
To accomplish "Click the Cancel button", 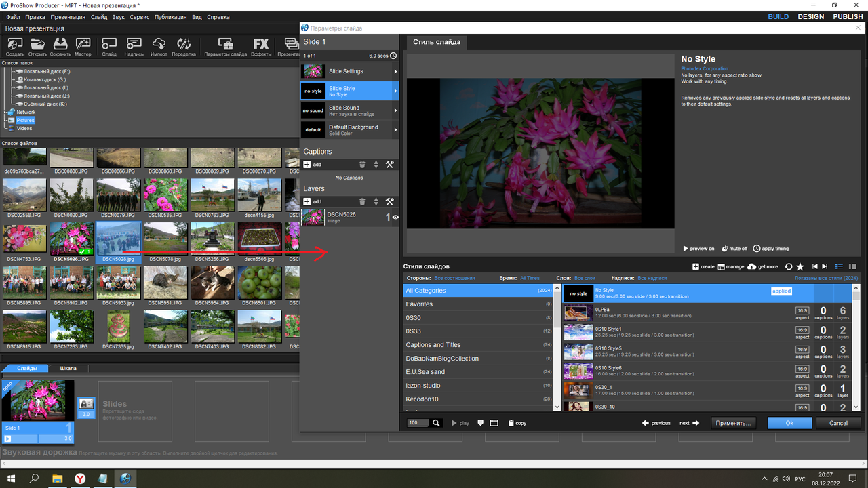I will click(838, 423).
